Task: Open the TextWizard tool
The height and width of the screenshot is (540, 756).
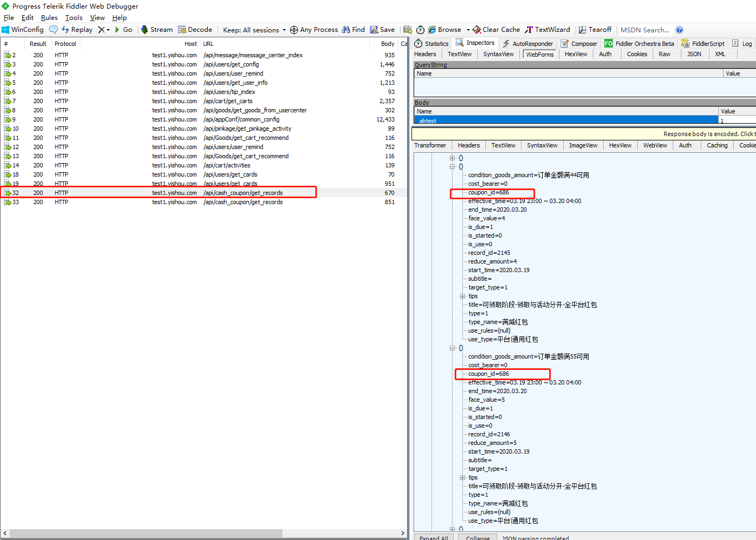Action: coord(548,30)
